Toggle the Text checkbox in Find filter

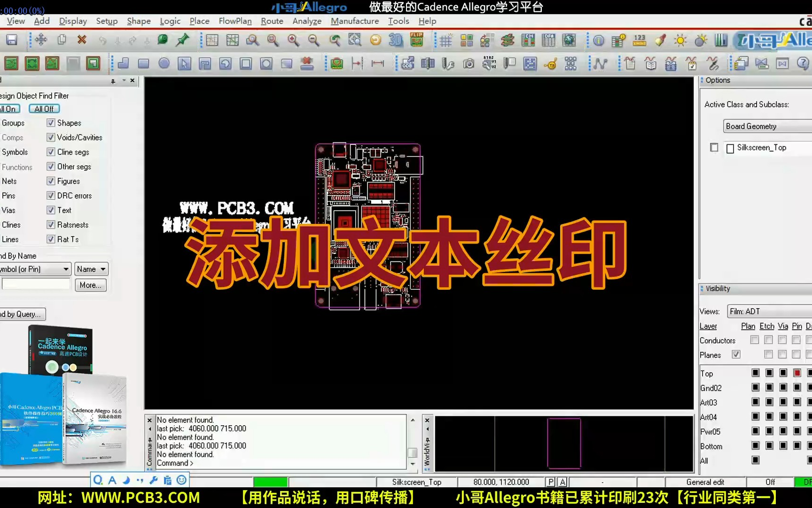tap(51, 210)
